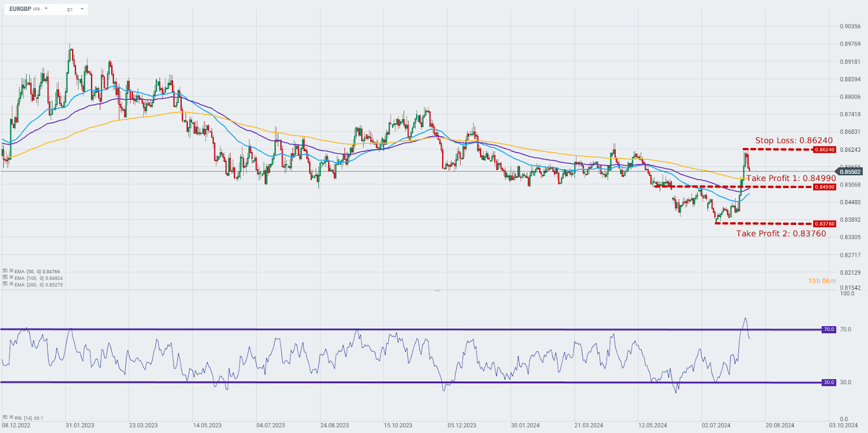This screenshot has height=433, width=868.
Task: Open settings icon for RSI [14]
Action: pyautogui.click(x=5, y=417)
